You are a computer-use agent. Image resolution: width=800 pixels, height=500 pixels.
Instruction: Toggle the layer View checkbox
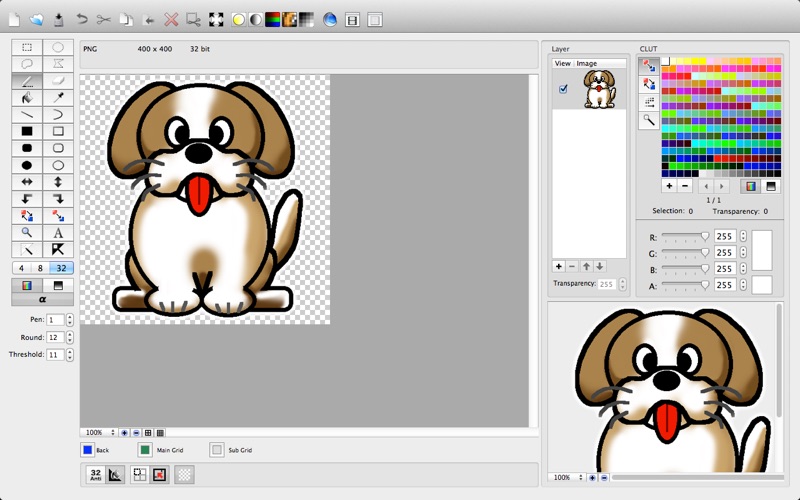pos(563,89)
